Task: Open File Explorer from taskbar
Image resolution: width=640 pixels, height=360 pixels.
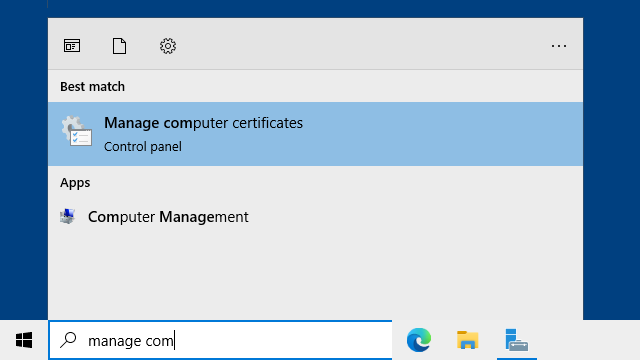Action: coord(467,340)
